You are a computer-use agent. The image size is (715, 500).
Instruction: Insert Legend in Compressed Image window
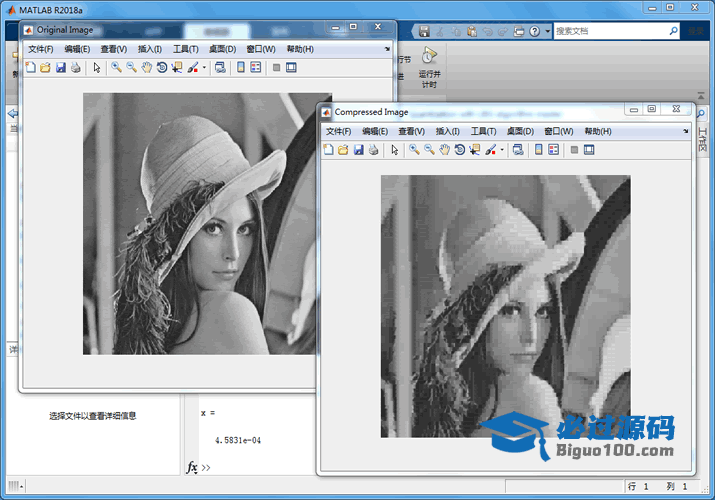pyautogui.click(x=554, y=149)
